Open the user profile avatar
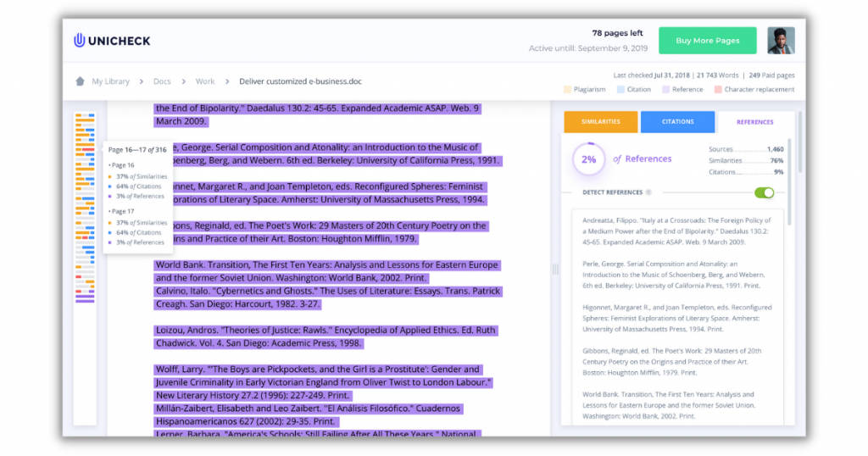The height and width of the screenshot is (456, 868). click(781, 40)
